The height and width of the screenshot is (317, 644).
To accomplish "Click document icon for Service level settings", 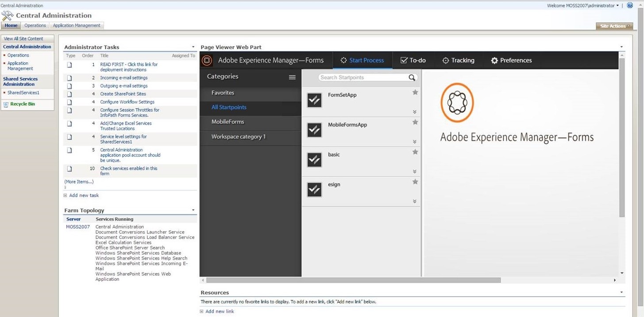I will pos(69,137).
